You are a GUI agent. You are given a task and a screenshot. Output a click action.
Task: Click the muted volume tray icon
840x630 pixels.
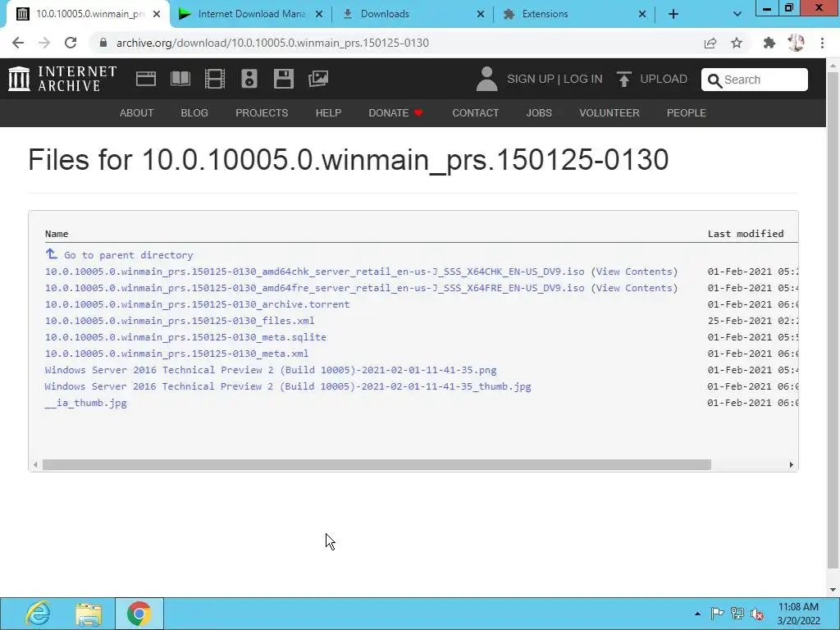tap(757, 614)
